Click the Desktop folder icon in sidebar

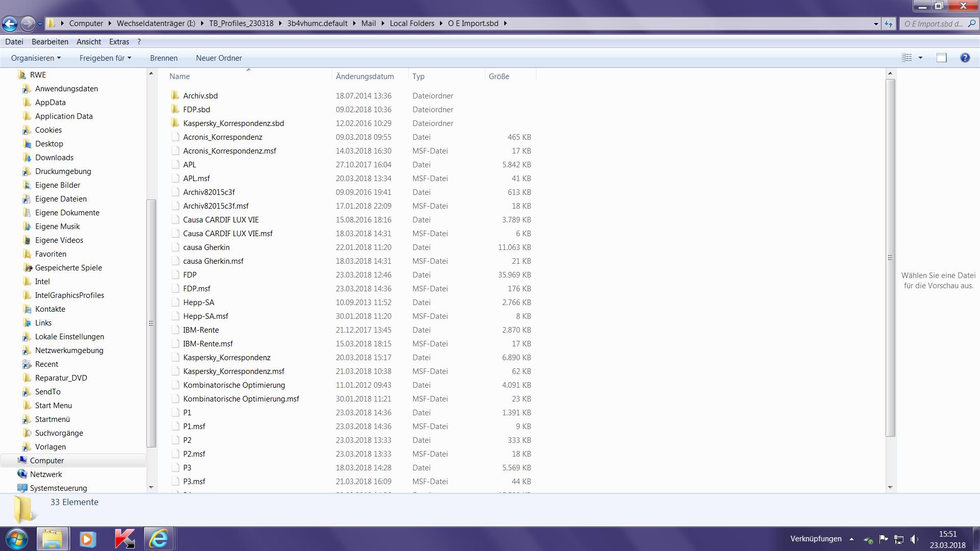[28, 144]
